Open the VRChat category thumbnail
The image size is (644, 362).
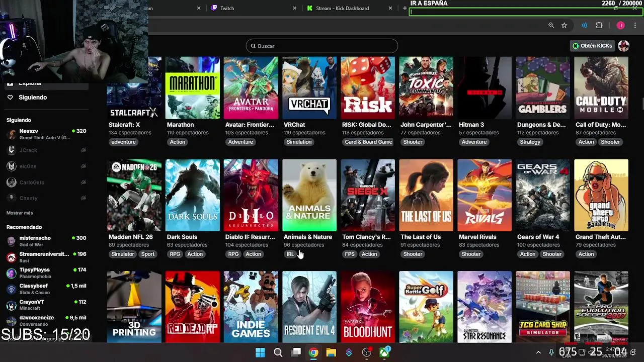point(309,88)
